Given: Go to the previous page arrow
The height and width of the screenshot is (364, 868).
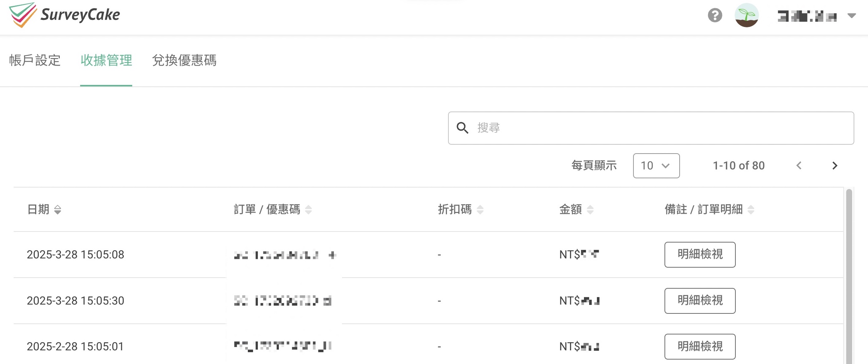Looking at the screenshot, I should click(x=799, y=166).
